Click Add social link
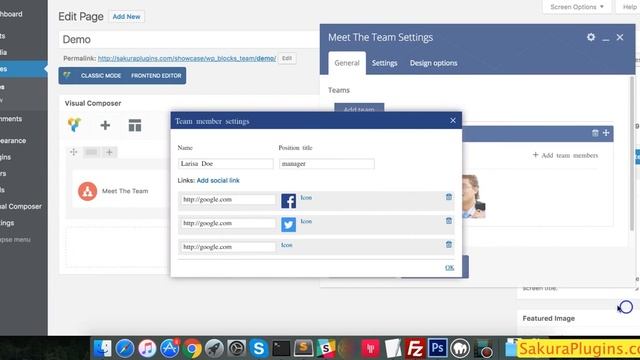The height and width of the screenshot is (360, 640). pos(218,180)
